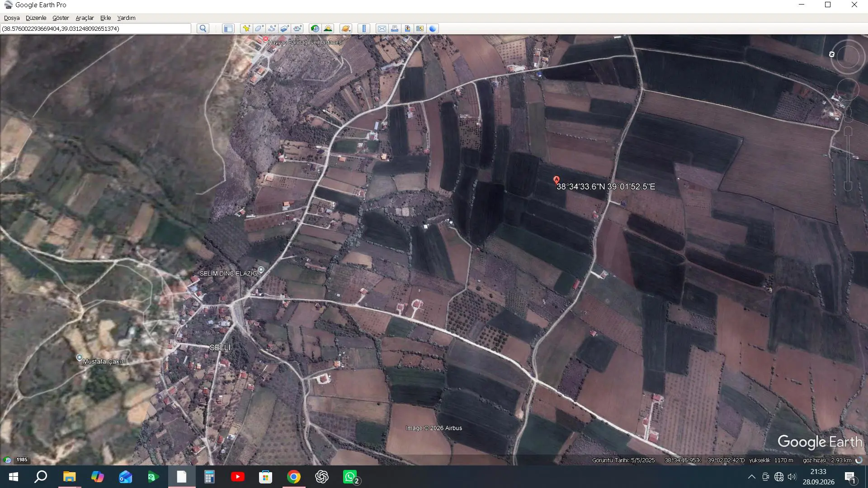Image resolution: width=868 pixels, height=488 pixels.
Task: Click the Street View pegman icon
Action: (x=849, y=113)
